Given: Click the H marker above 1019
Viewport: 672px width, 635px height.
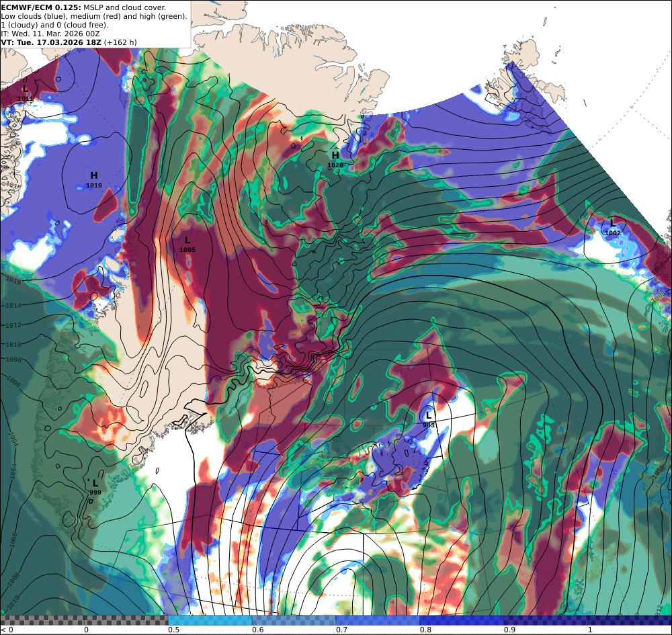Looking at the screenshot, I should point(94,175).
